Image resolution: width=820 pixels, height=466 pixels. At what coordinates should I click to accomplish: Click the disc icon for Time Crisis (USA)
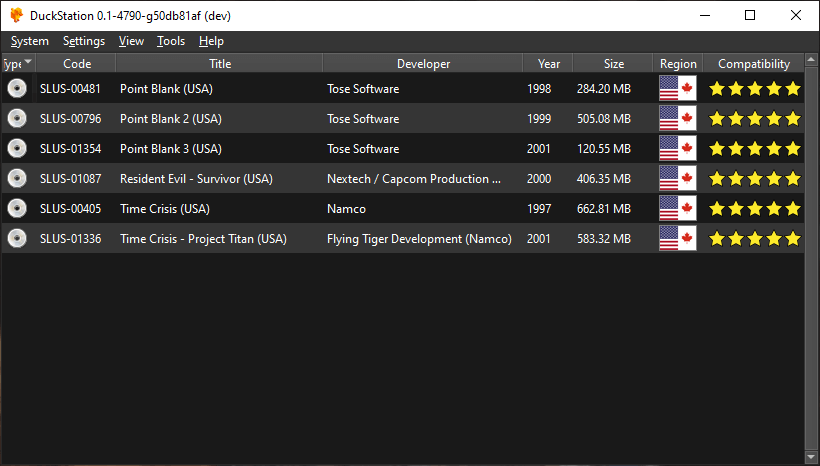click(x=17, y=209)
